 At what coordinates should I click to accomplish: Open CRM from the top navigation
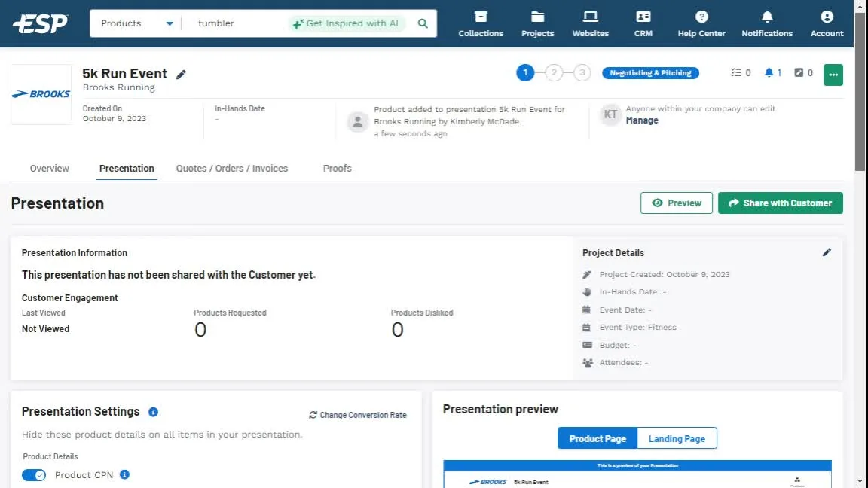click(643, 24)
